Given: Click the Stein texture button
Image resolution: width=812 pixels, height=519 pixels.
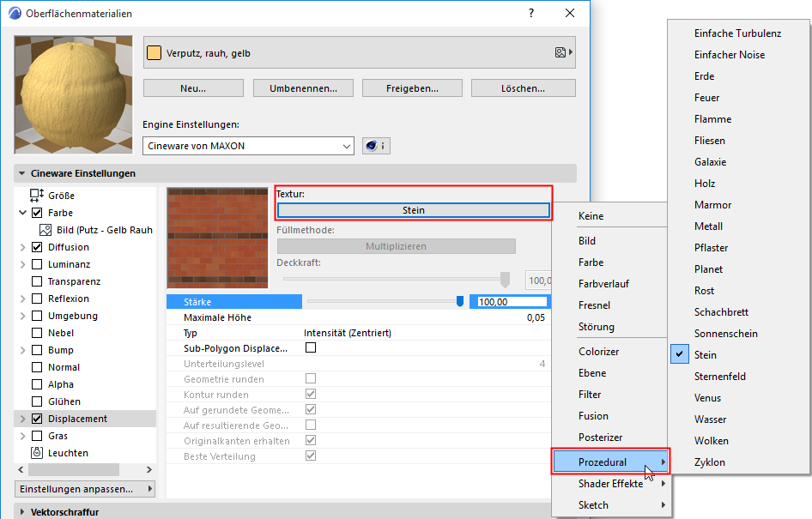Looking at the screenshot, I should 413,210.
